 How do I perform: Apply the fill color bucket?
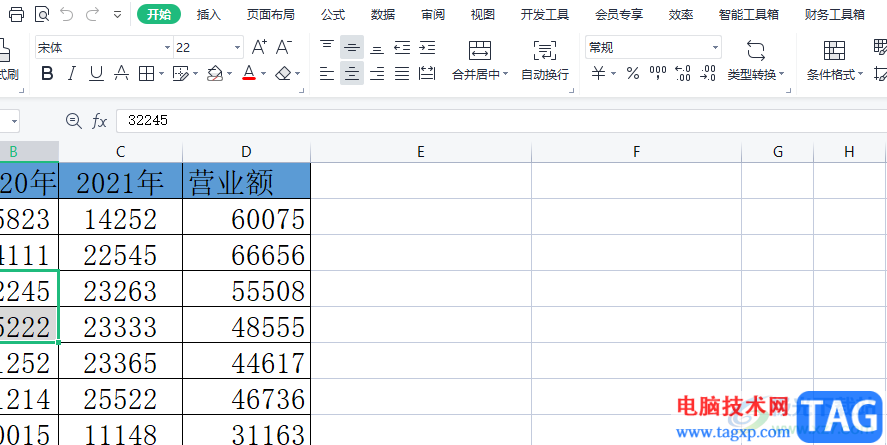click(x=215, y=74)
